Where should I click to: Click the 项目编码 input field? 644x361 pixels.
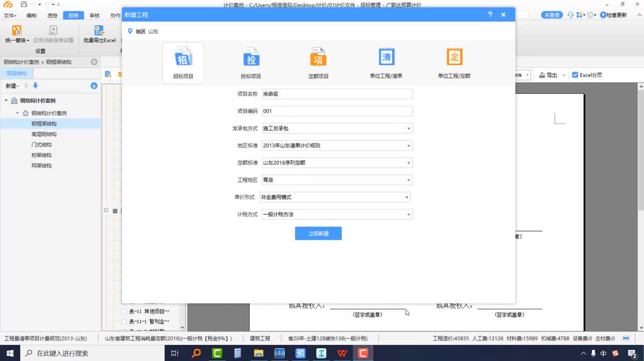pyautogui.click(x=337, y=111)
